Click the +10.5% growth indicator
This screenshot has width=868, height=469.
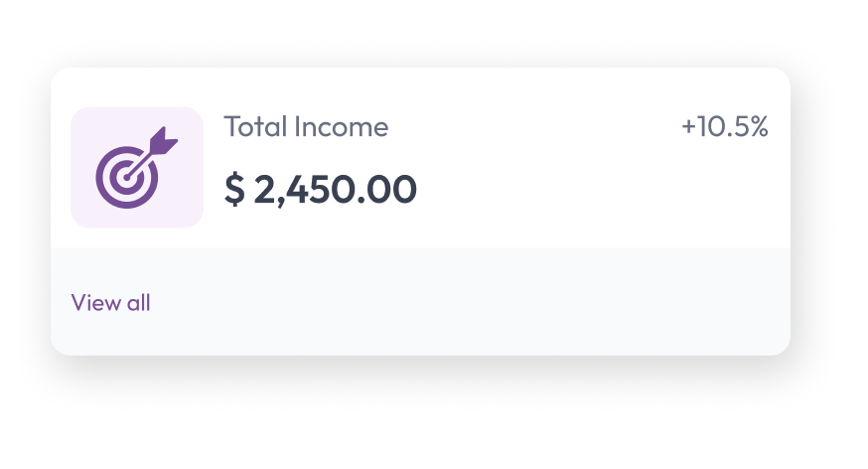coord(724,127)
